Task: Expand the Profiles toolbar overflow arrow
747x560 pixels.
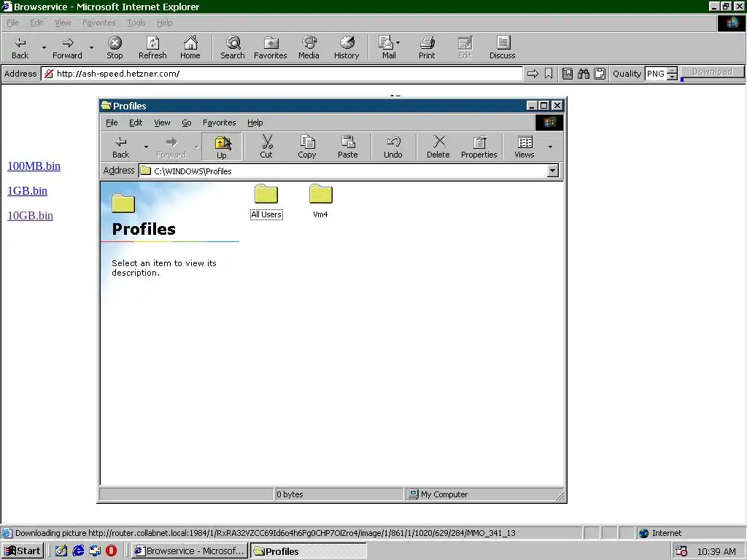Action: (x=550, y=147)
